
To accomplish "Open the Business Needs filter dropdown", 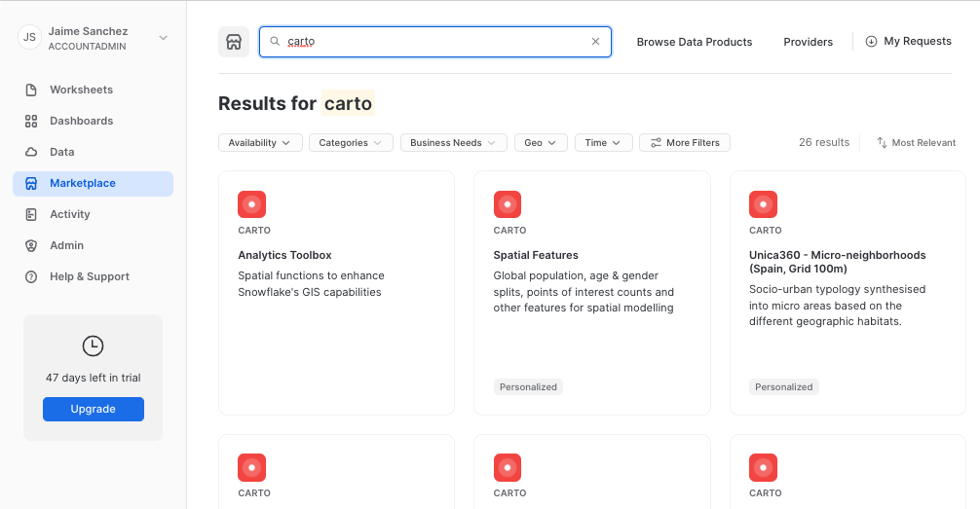I will coord(453,143).
